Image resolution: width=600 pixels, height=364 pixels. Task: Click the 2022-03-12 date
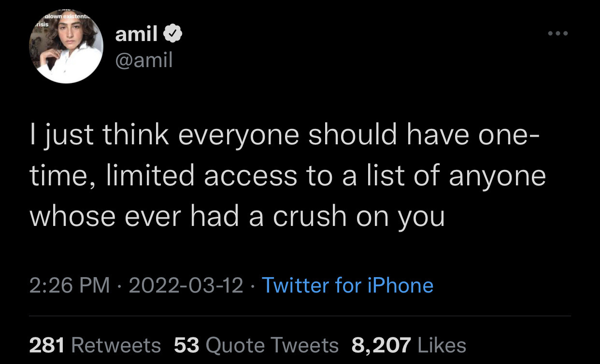point(186,285)
